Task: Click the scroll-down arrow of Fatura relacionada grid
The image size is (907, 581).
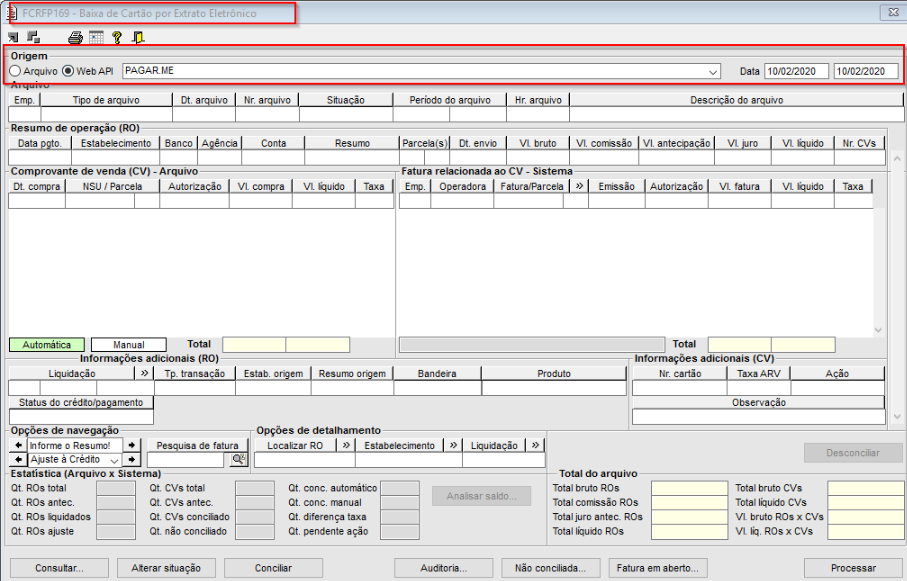Action: tap(879, 330)
